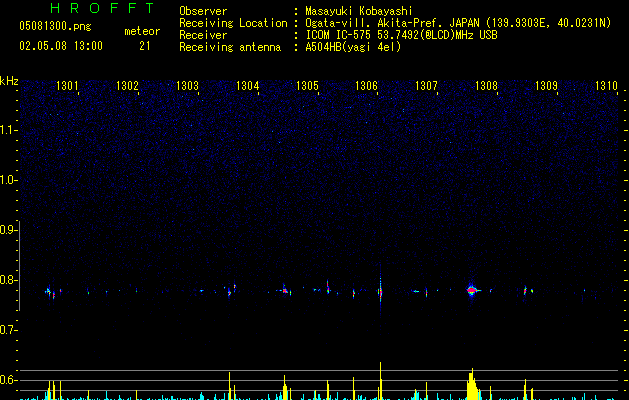Click the Receiving Location label
The width and height of the screenshot is (629, 400).
click(x=233, y=23)
